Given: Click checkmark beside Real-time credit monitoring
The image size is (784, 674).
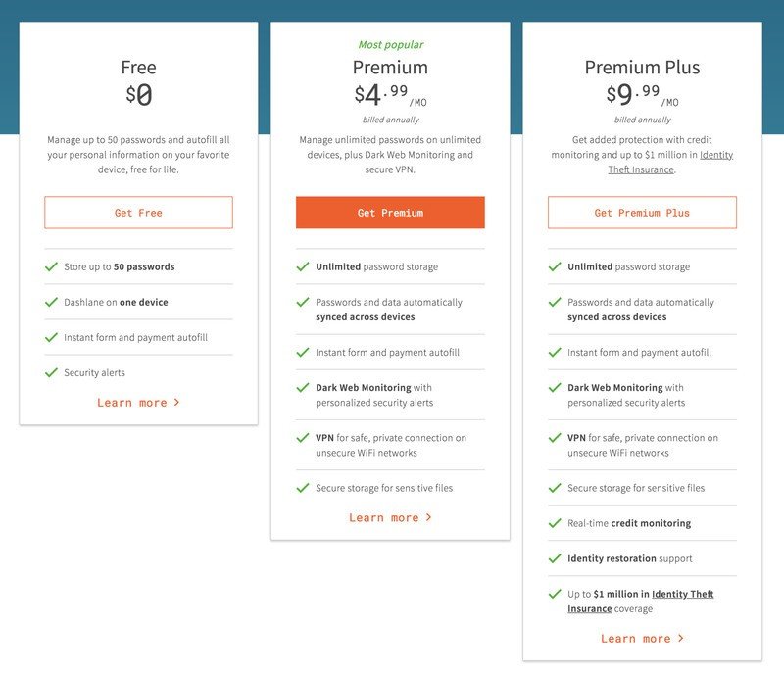Looking at the screenshot, I should pos(555,523).
